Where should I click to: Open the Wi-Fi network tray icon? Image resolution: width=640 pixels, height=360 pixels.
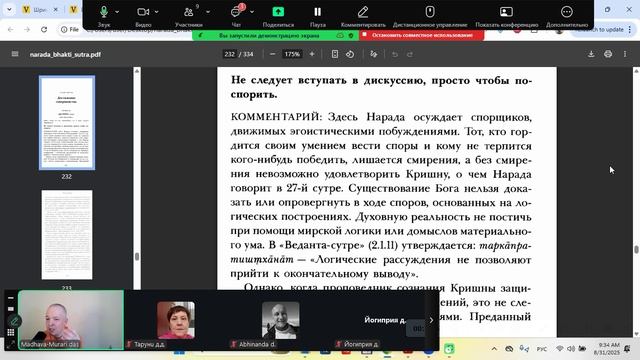(560, 349)
